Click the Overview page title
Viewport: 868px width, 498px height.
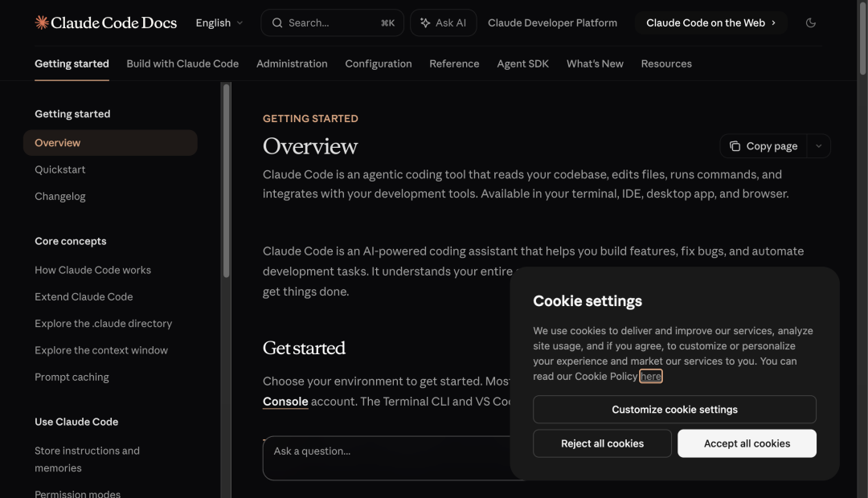310,146
